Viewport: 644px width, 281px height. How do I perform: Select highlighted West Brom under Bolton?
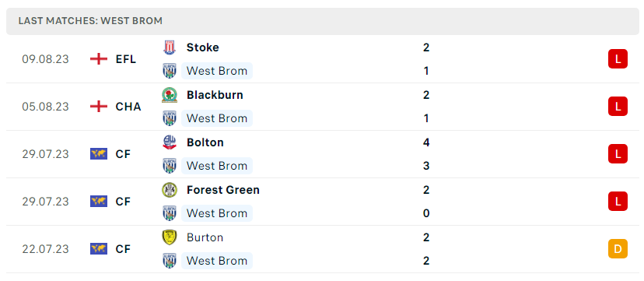(217, 166)
